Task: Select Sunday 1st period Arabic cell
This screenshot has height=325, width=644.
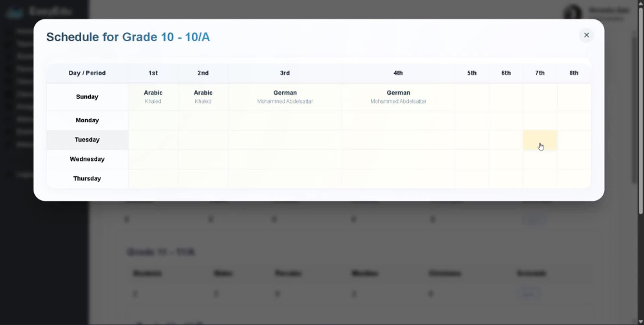Action: click(x=153, y=97)
